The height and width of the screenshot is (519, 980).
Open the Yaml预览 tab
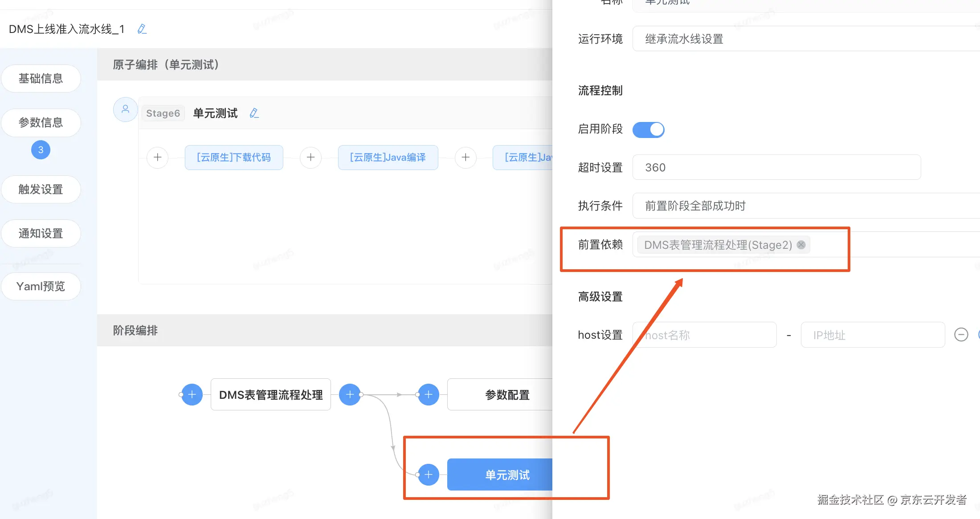pos(41,286)
